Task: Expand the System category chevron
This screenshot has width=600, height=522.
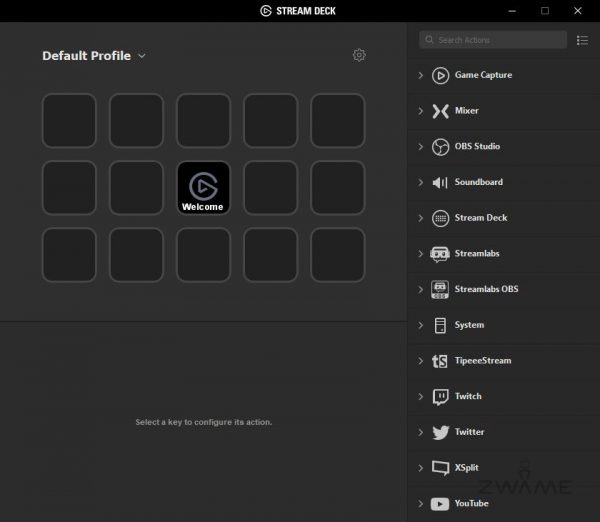Action: click(421, 325)
